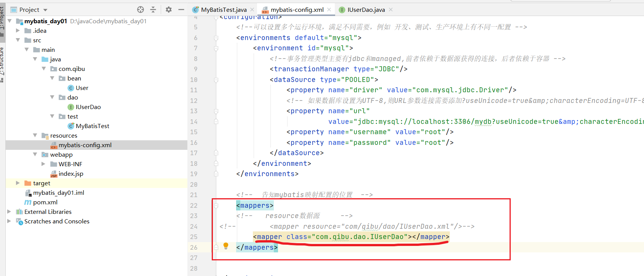The width and height of the screenshot is (644, 276).
Task: Collapse the resources folder
Action: (x=35, y=135)
